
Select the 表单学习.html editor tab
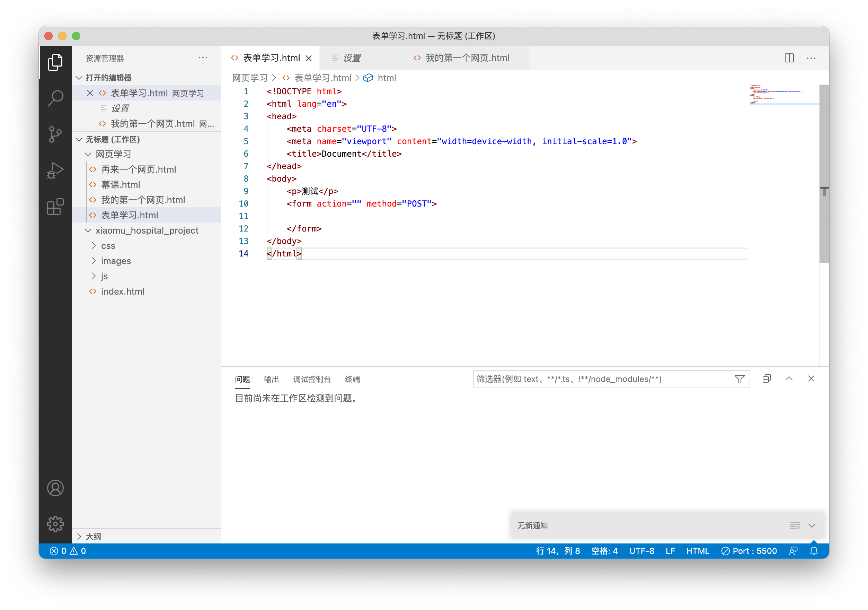270,58
